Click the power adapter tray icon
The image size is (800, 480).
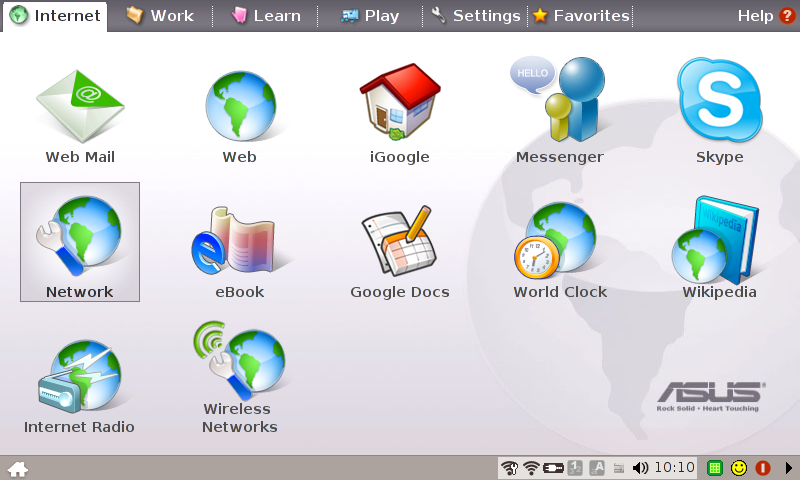[553, 468]
